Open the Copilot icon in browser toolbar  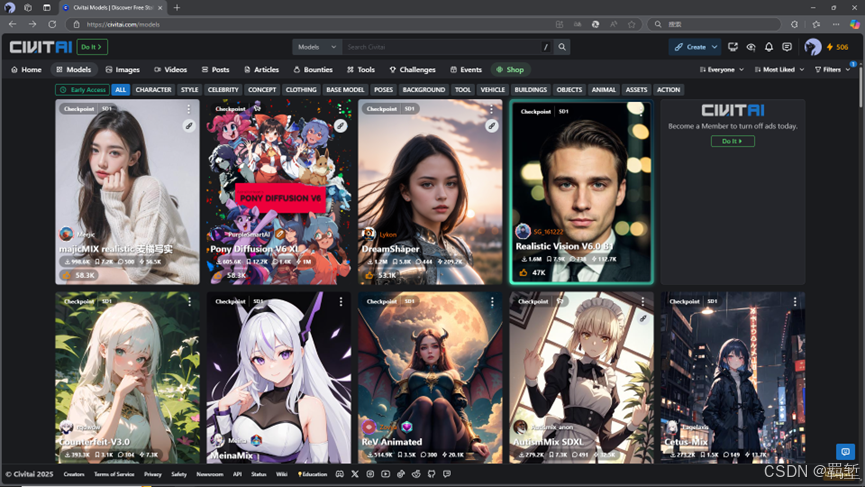coord(855,24)
